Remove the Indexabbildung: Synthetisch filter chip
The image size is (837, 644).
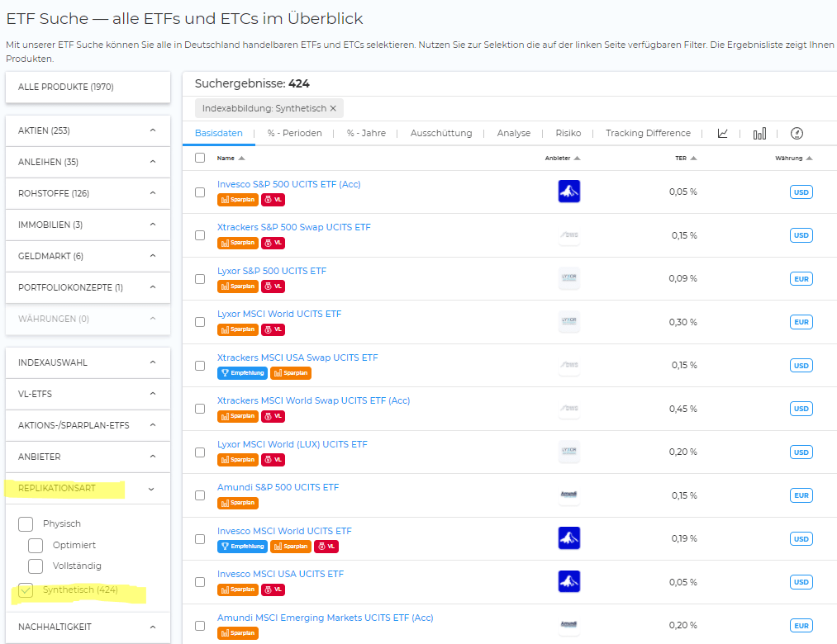point(333,108)
